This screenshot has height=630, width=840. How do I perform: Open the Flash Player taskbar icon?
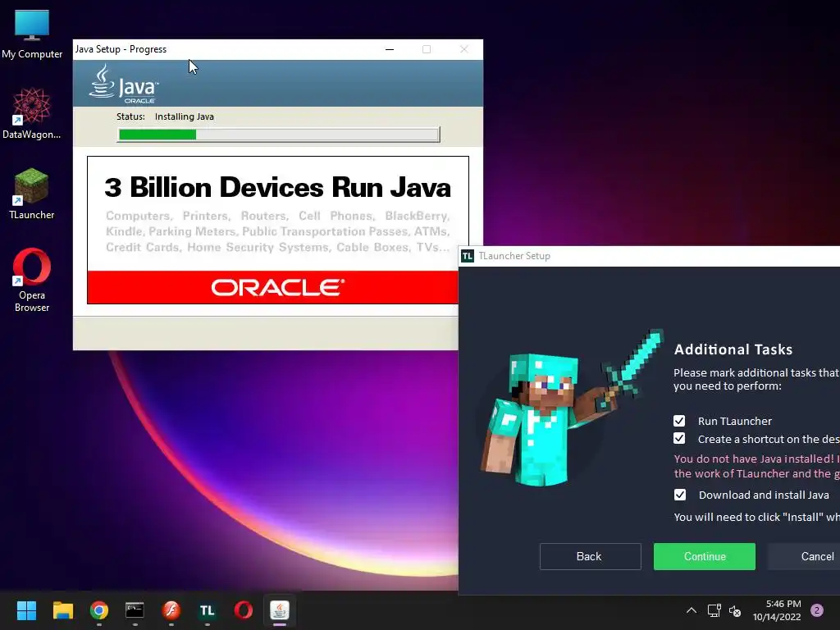click(171, 610)
